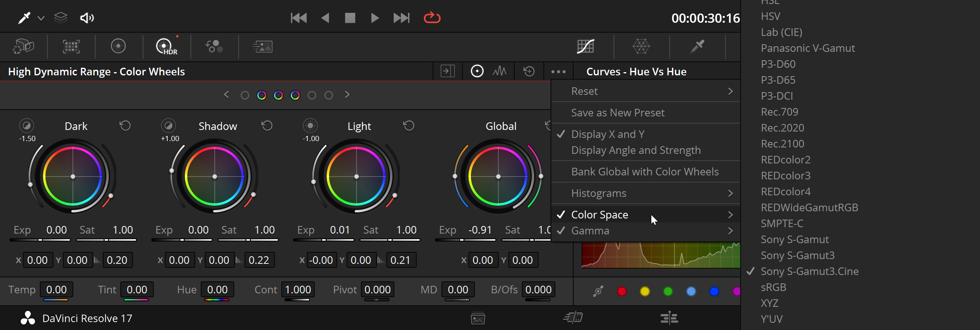Open the Color Warper palette icon

[x=641, y=47]
